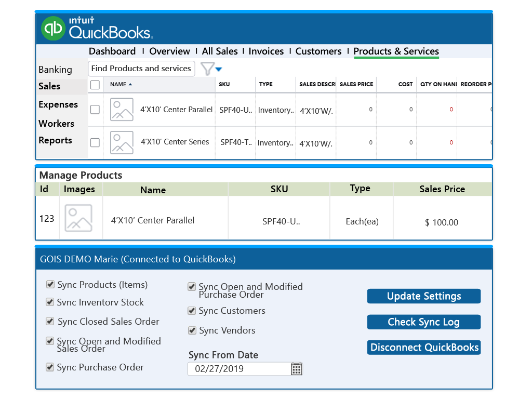Screen dimensions: 532x399
Task: Switch to Invoices tab
Action: pyautogui.click(x=266, y=51)
